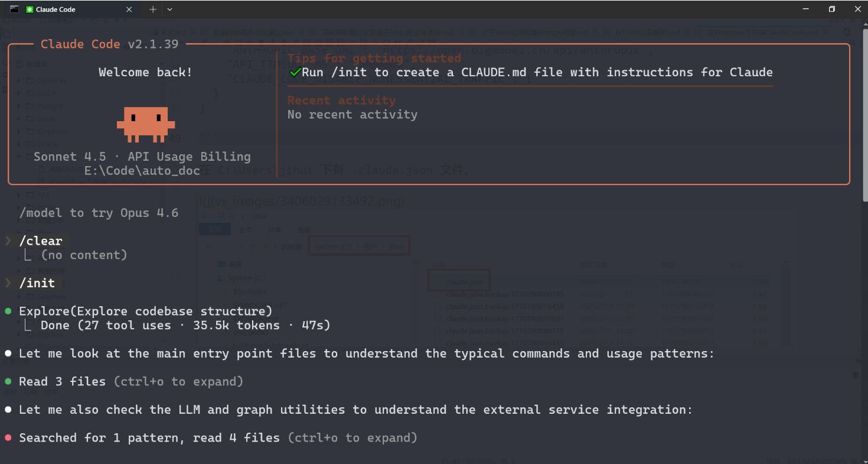
Task: Click the green checkmark beside Run /init tip
Action: tap(295, 73)
